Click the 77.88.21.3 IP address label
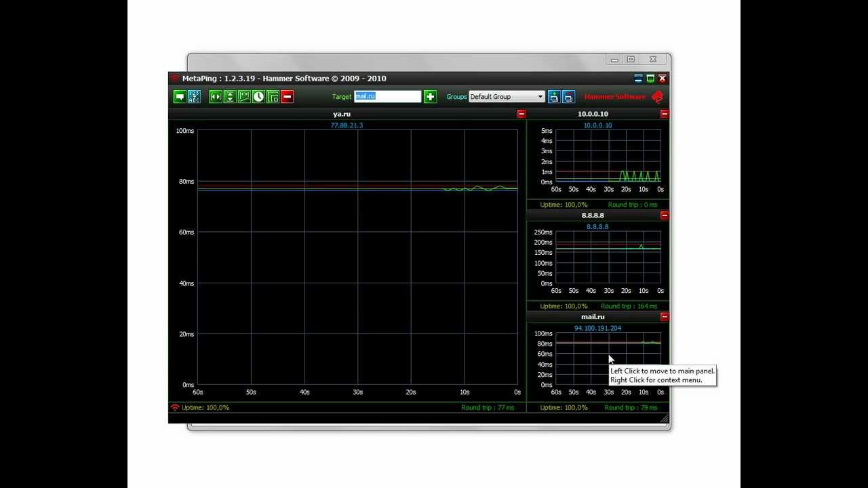The image size is (868, 488). point(347,125)
